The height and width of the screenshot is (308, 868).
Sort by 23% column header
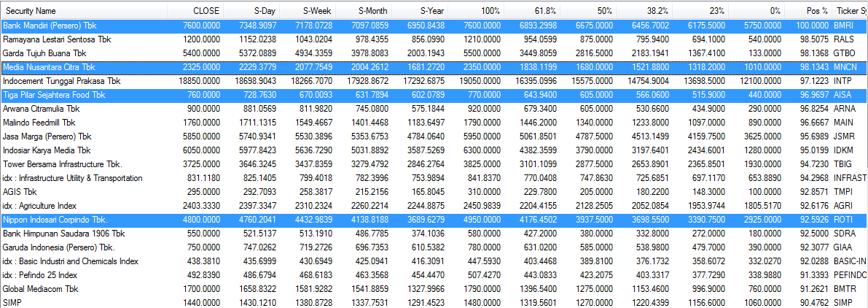tap(700, 10)
